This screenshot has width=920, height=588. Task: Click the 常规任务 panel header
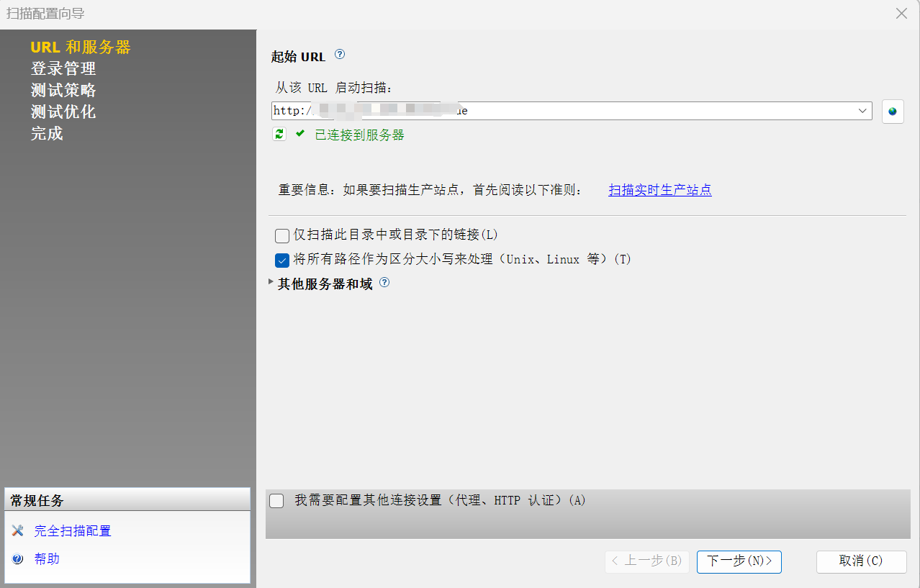click(x=127, y=501)
